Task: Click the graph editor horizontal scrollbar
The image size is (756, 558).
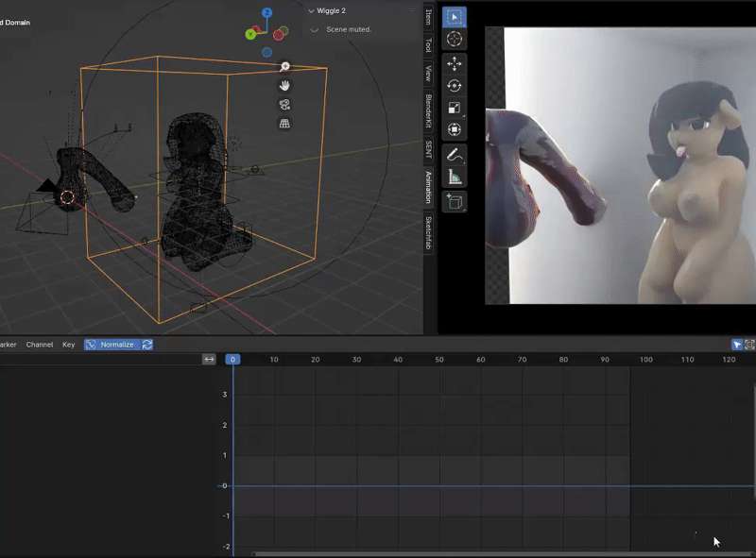Action: tap(502, 554)
